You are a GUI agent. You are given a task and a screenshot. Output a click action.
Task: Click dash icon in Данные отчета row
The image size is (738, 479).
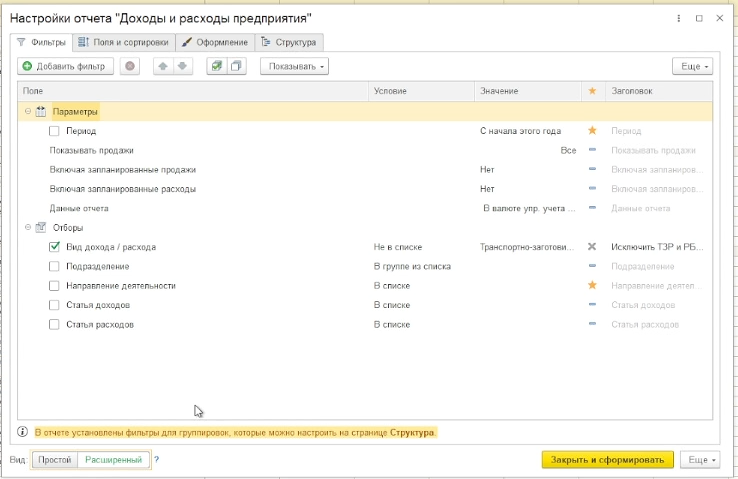(592, 208)
